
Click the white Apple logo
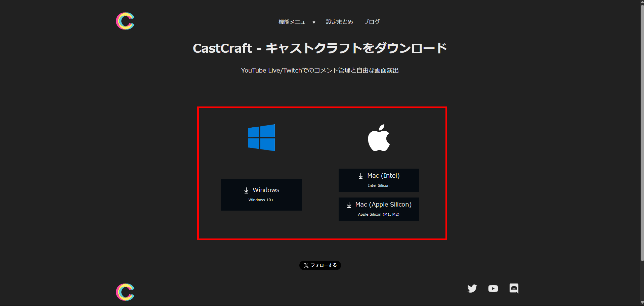pyautogui.click(x=379, y=138)
